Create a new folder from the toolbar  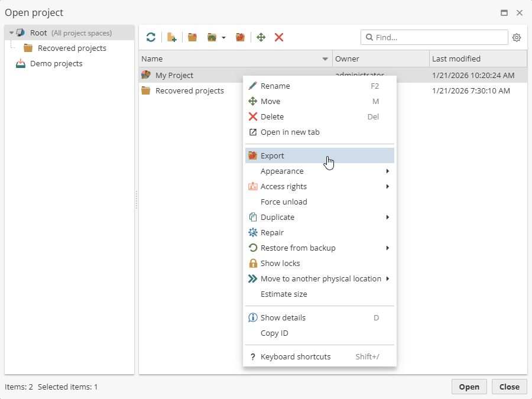pos(192,37)
